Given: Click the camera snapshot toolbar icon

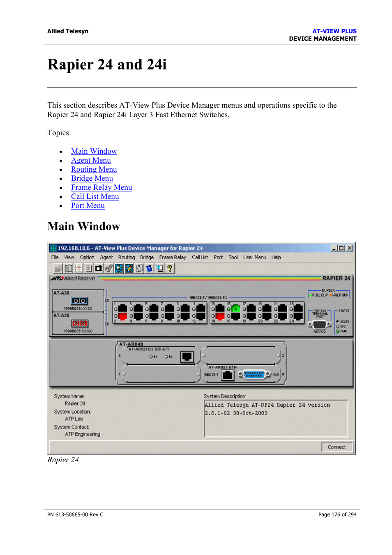Looking at the screenshot, I should tap(99, 269).
